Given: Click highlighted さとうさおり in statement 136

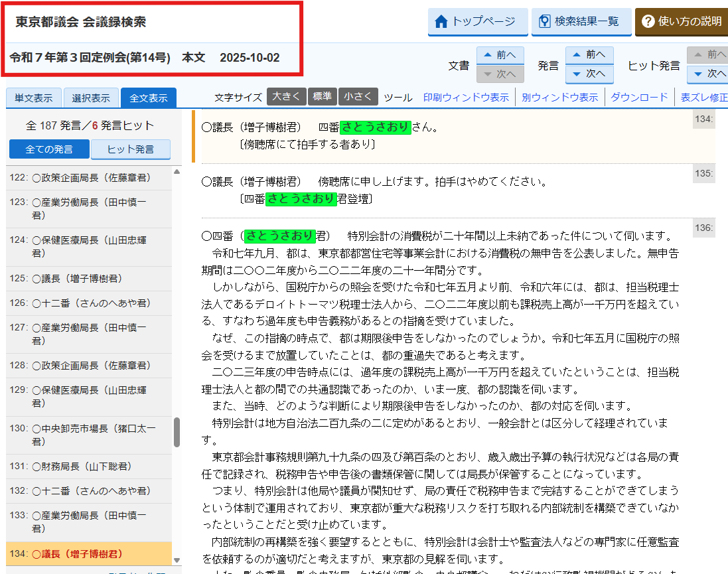Looking at the screenshot, I should 280,236.
